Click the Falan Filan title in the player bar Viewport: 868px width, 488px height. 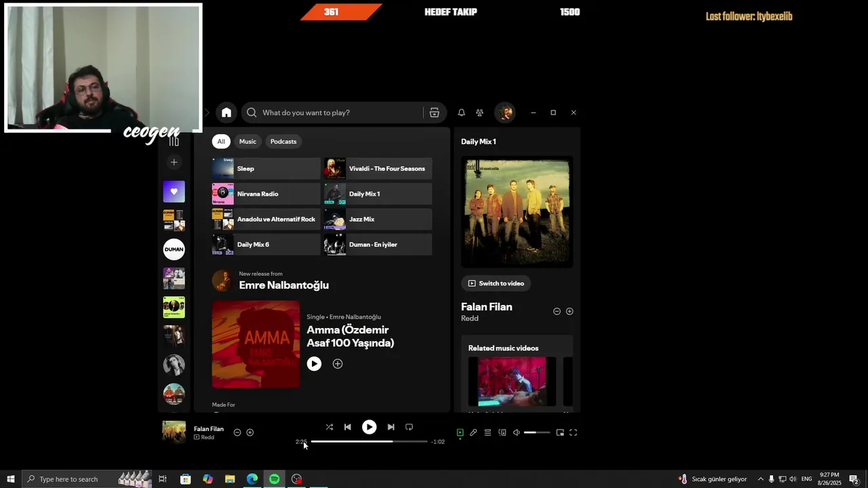click(x=209, y=429)
